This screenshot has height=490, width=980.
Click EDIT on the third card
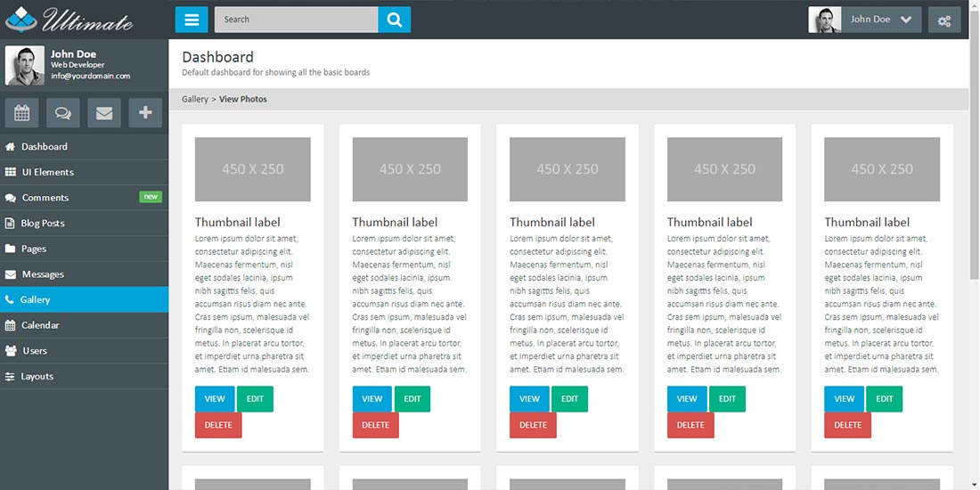(x=569, y=399)
